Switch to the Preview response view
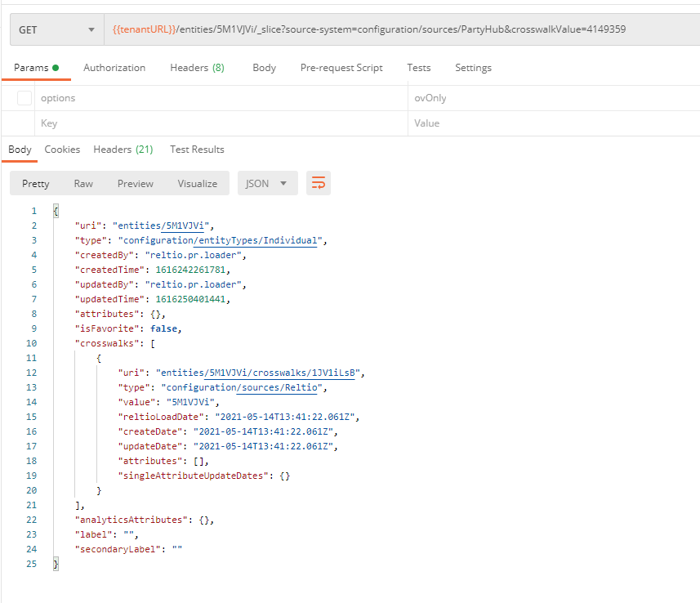The height and width of the screenshot is (603, 700). (135, 183)
